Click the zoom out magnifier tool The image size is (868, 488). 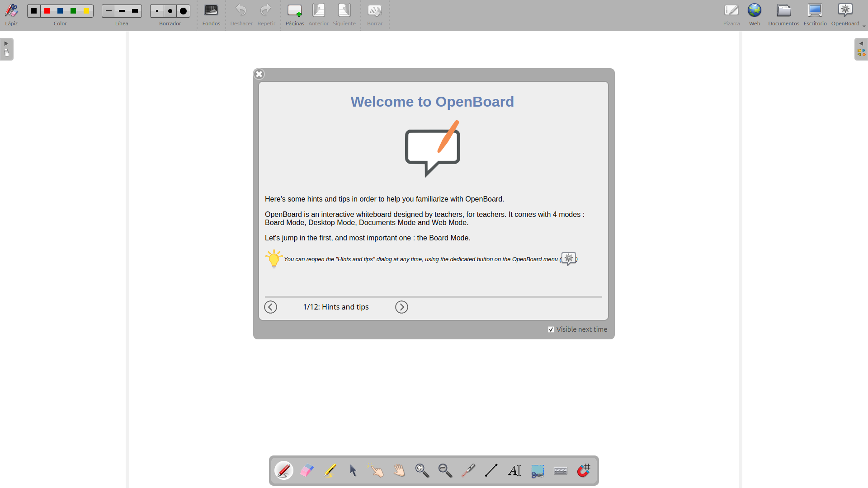click(445, 471)
